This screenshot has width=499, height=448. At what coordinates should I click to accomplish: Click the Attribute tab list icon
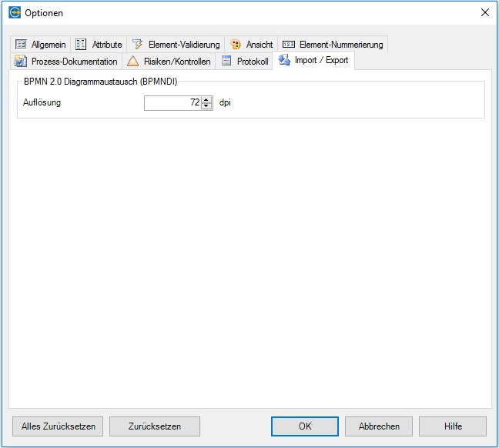[x=81, y=44]
